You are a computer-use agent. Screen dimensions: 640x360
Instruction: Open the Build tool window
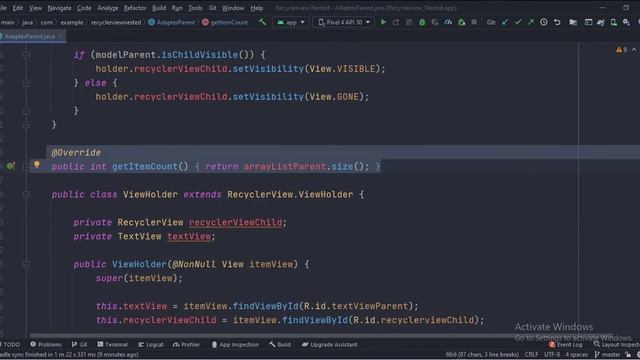click(280, 344)
